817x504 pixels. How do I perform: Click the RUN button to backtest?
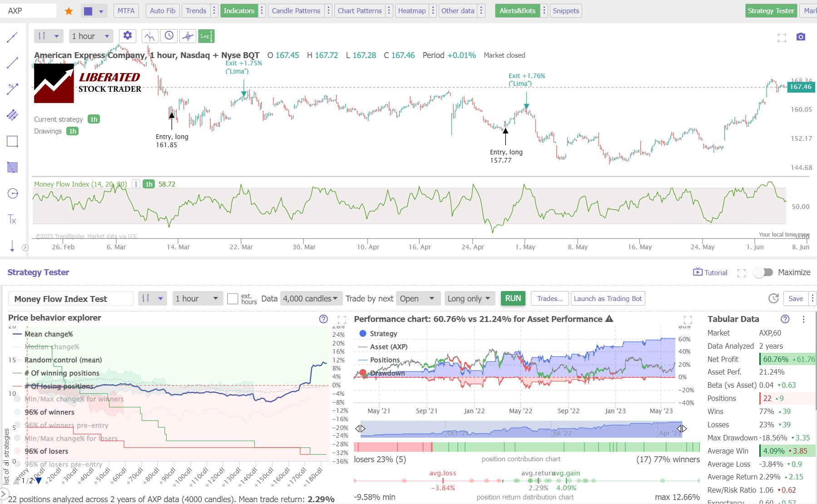click(x=513, y=298)
